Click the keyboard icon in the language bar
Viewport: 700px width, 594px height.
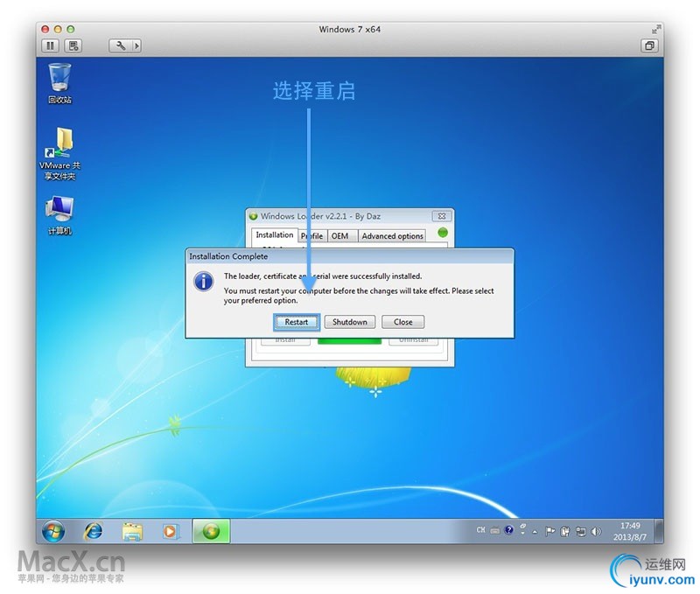[x=494, y=531]
